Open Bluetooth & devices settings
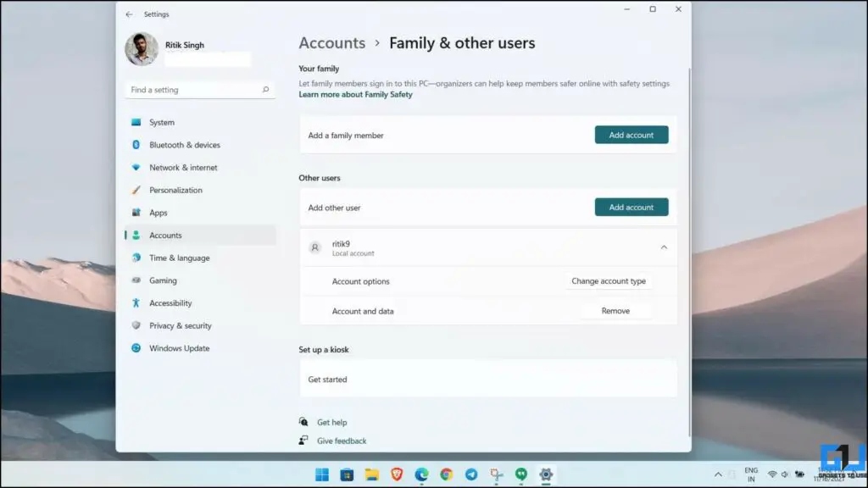Viewport: 868px width, 488px height. point(138,145)
